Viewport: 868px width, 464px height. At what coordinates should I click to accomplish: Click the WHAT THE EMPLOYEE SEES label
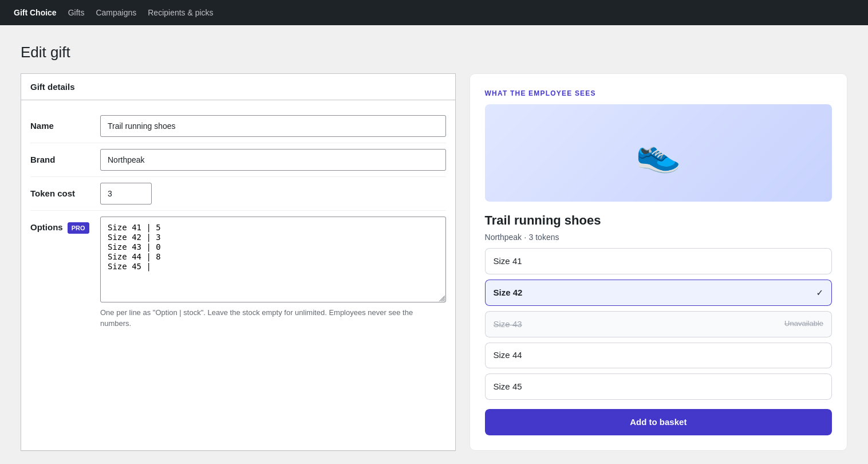540,93
